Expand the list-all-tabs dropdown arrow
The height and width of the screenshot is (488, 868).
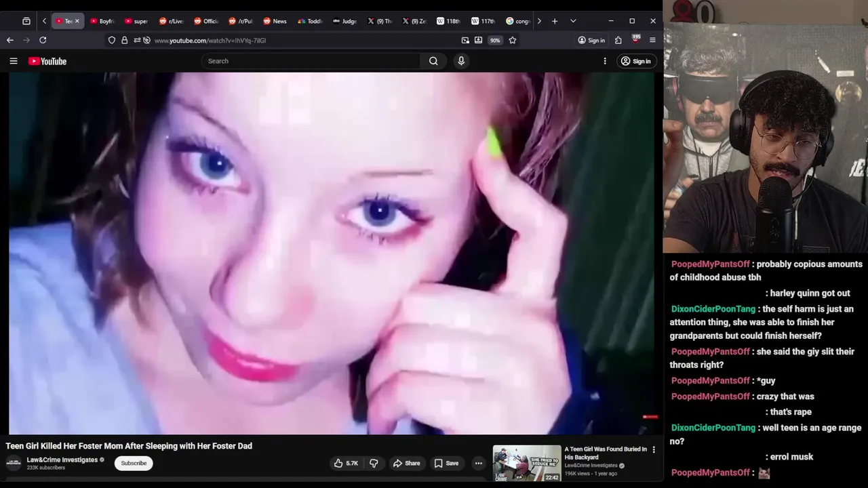tap(573, 21)
